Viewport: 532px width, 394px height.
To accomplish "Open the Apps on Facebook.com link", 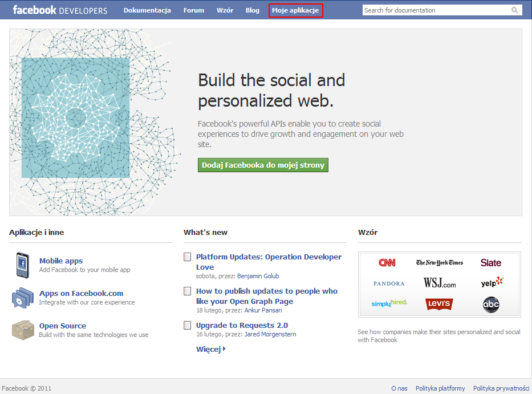I will 81,293.
